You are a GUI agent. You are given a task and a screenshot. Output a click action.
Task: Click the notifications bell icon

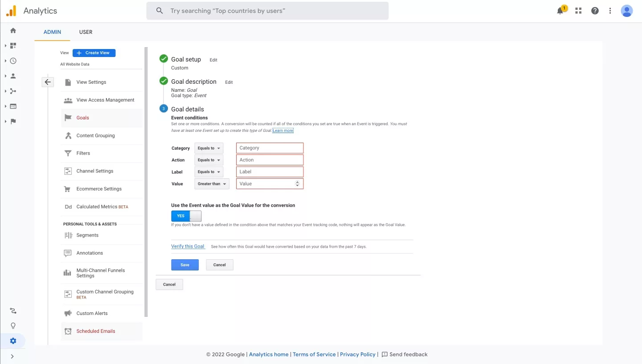(x=560, y=11)
